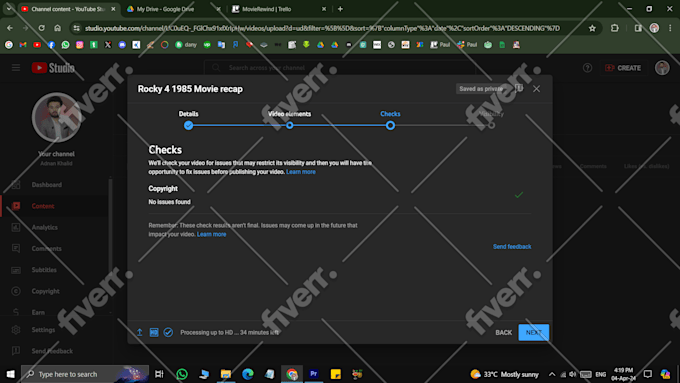Open the Chrome extensions puzzle icon
Viewport: 680px width, 383px height.
615,28
